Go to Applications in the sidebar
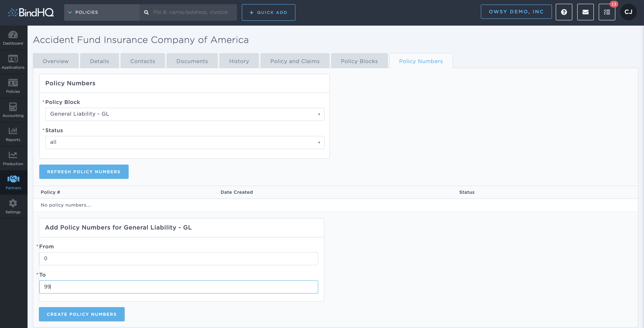This screenshot has height=328, width=644. tap(13, 62)
